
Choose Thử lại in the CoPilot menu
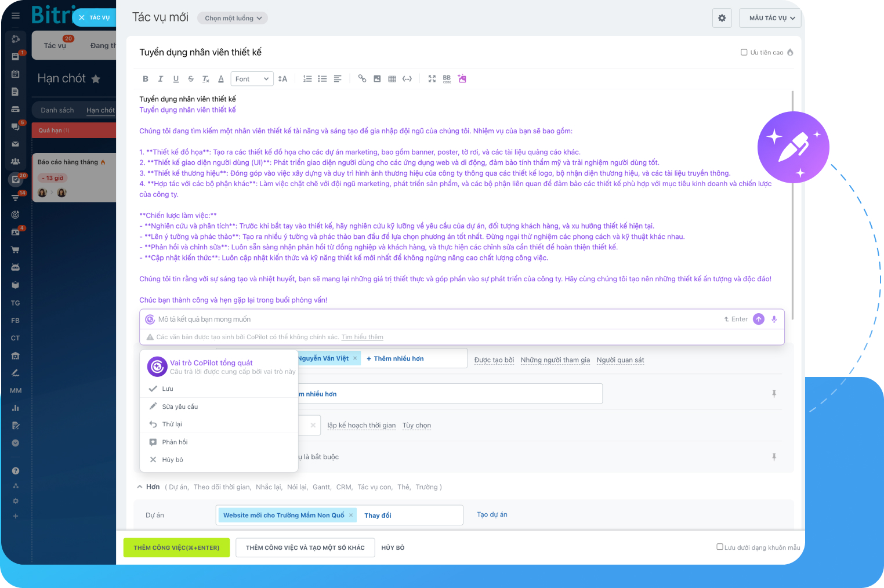(x=172, y=424)
